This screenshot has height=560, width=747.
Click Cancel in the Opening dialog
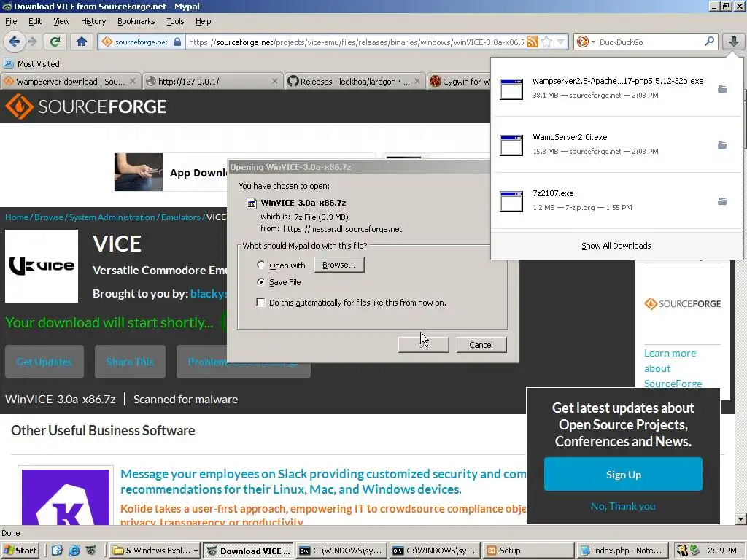pos(481,345)
